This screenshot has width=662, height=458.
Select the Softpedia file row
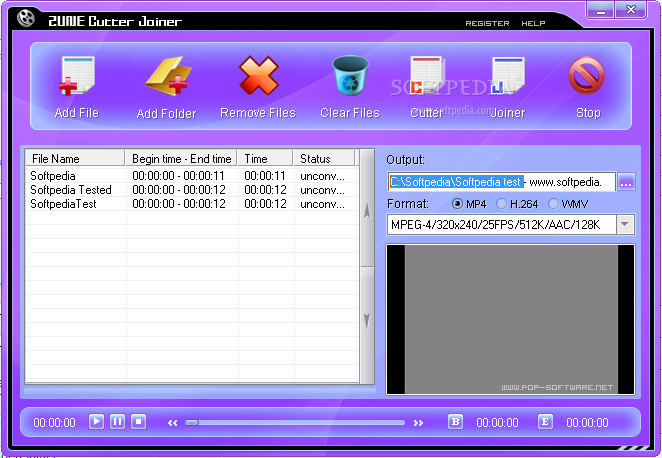192,176
